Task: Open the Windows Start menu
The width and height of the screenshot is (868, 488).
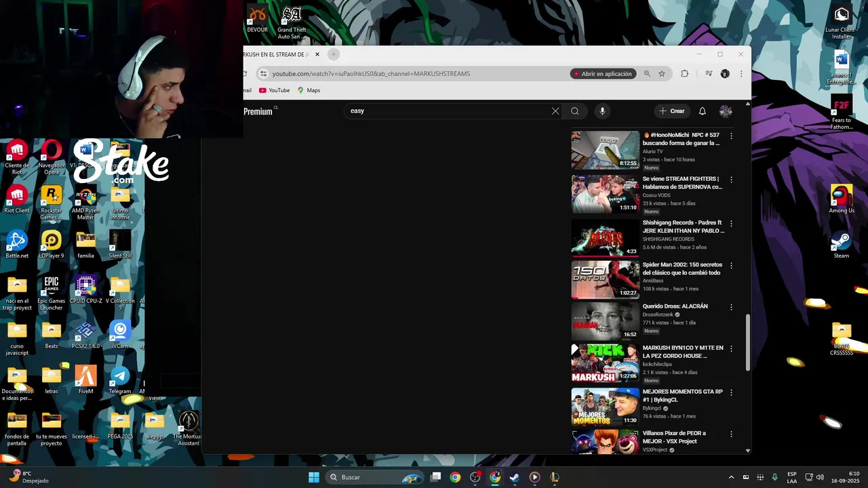Action: [314, 477]
